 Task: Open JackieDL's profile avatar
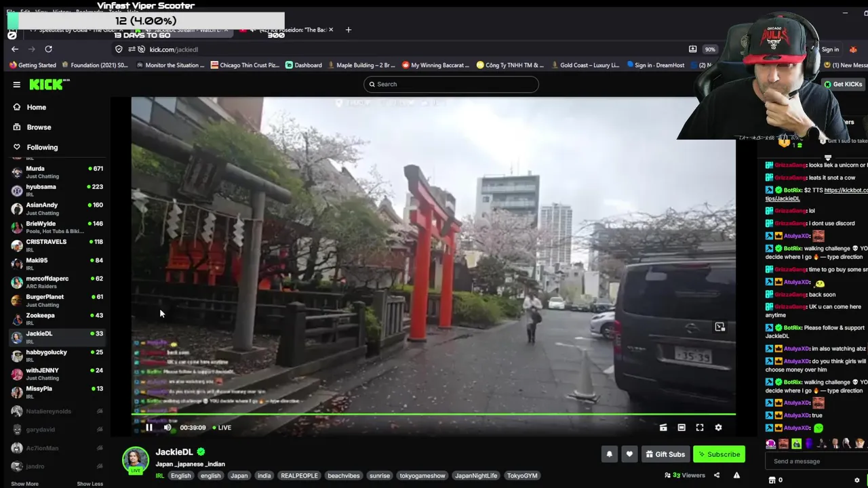[x=136, y=460]
